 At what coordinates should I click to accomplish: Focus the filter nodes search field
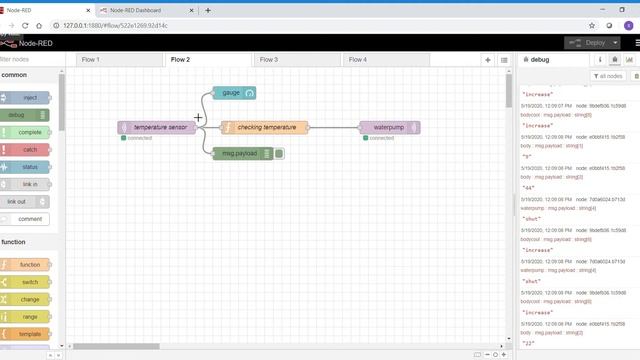tap(32, 60)
